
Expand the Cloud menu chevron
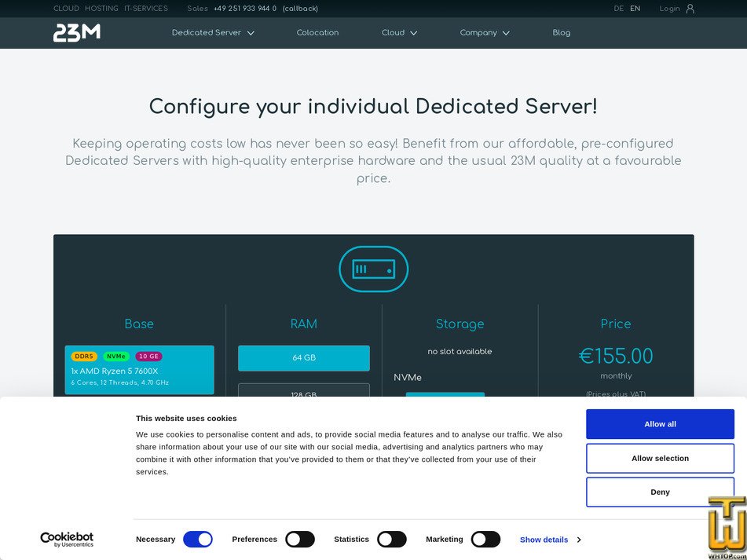click(413, 33)
